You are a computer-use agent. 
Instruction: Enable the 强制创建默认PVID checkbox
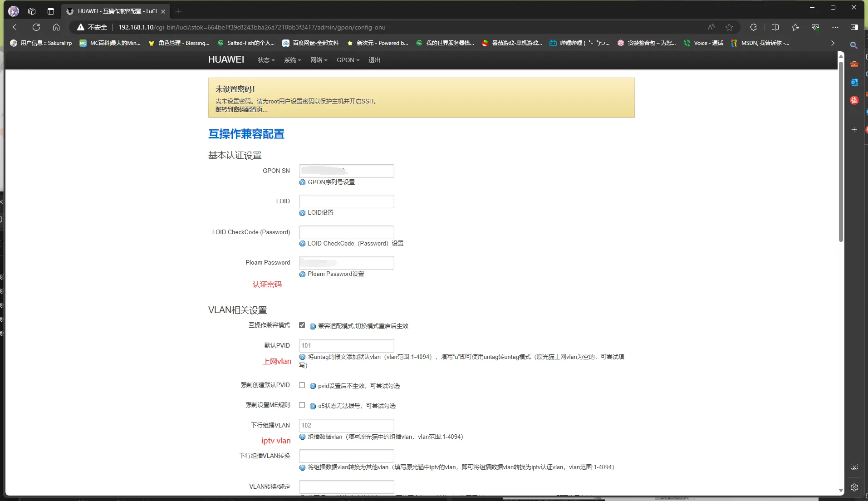[302, 385]
